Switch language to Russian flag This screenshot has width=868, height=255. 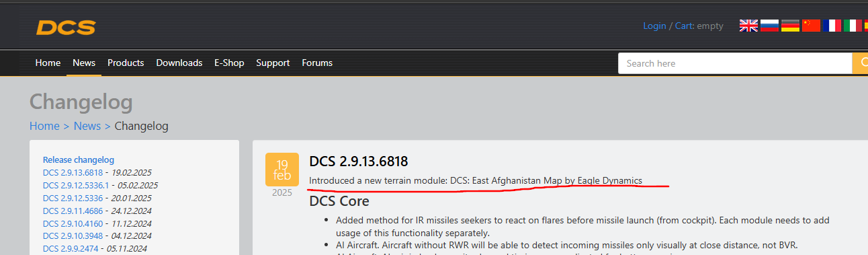(x=769, y=26)
